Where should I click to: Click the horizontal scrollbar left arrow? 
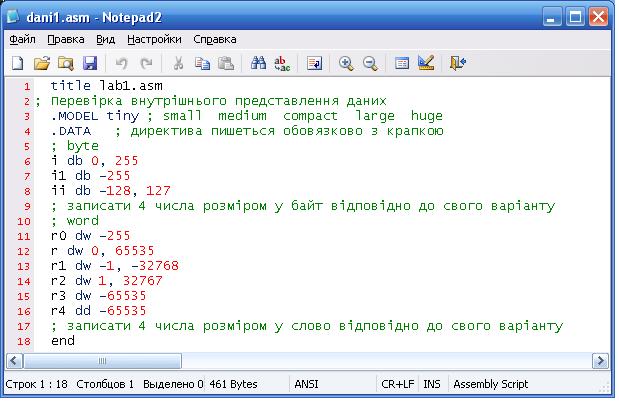click(14, 360)
